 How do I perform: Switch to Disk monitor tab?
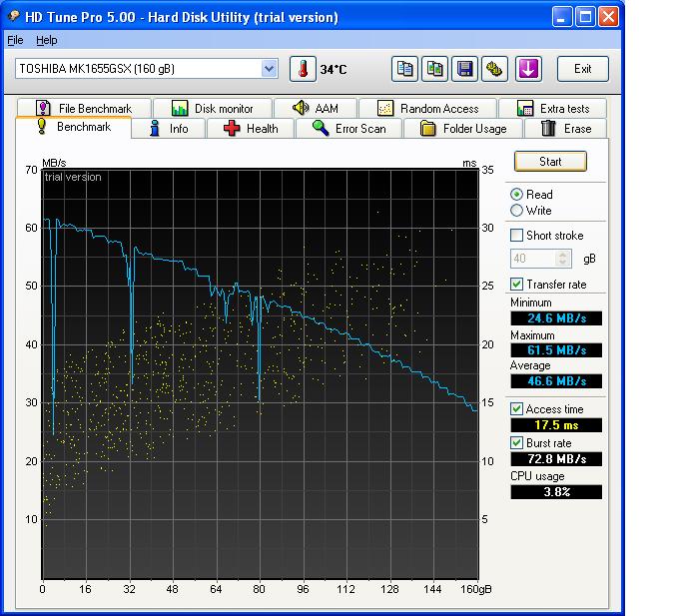213,108
